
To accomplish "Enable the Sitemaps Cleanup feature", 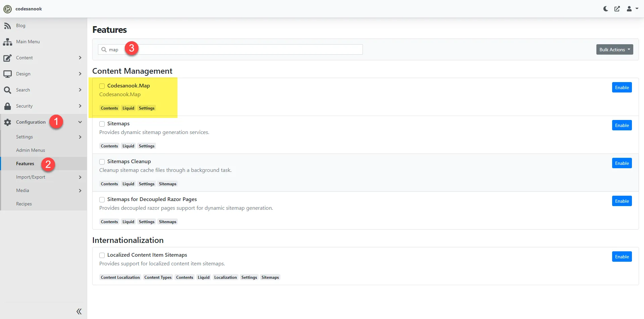I will [622, 163].
